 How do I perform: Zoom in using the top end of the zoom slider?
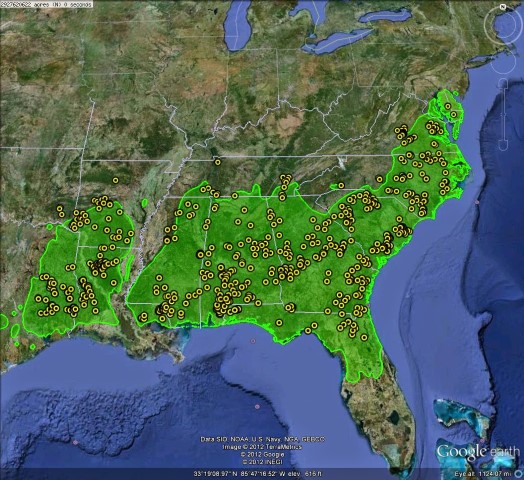click(x=503, y=83)
